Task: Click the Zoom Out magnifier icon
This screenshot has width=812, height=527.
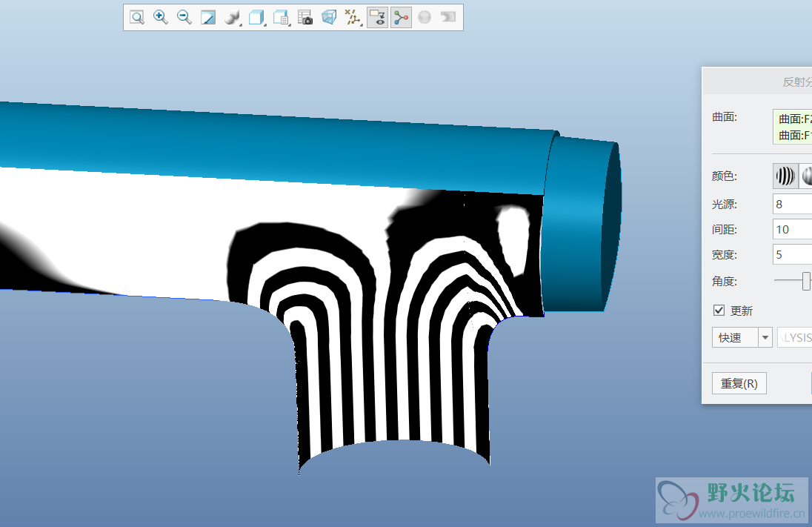Action: (184, 18)
